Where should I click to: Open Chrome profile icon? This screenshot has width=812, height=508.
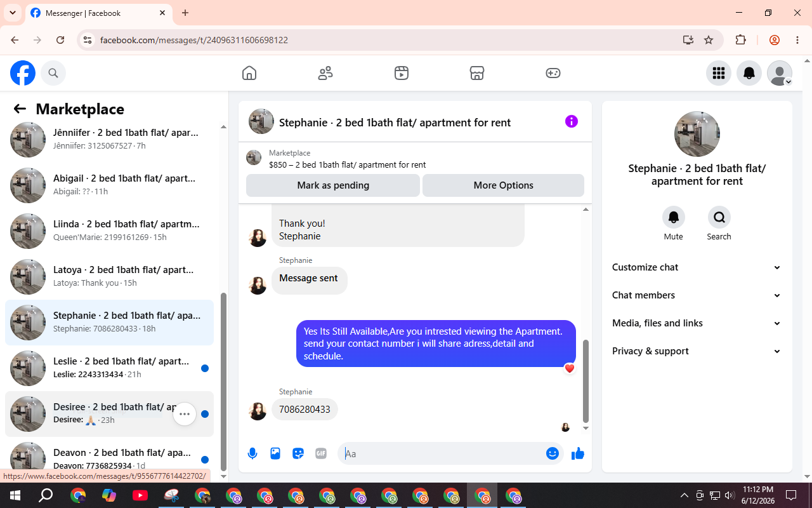[x=775, y=40]
